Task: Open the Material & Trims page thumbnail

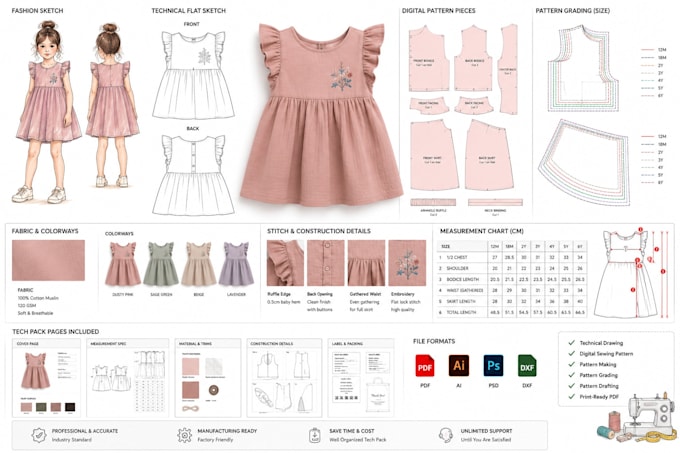Action: [x=208, y=378]
